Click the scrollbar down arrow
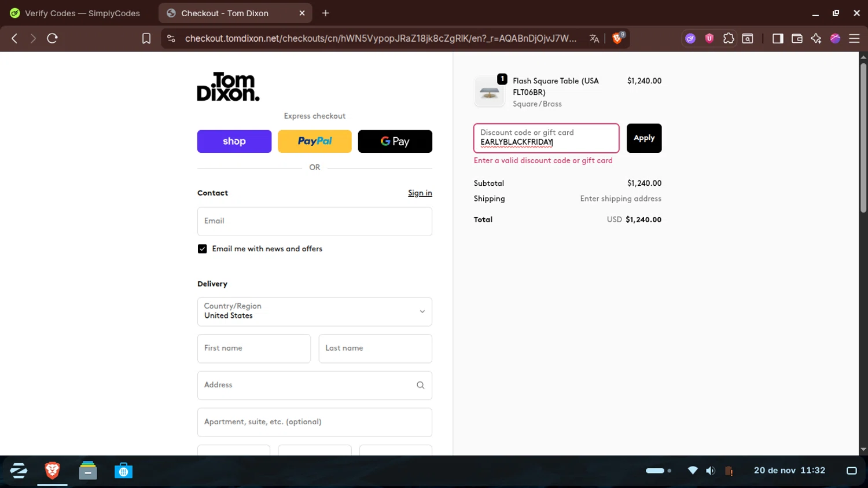868x488 pixels. (x=863, y=449)
